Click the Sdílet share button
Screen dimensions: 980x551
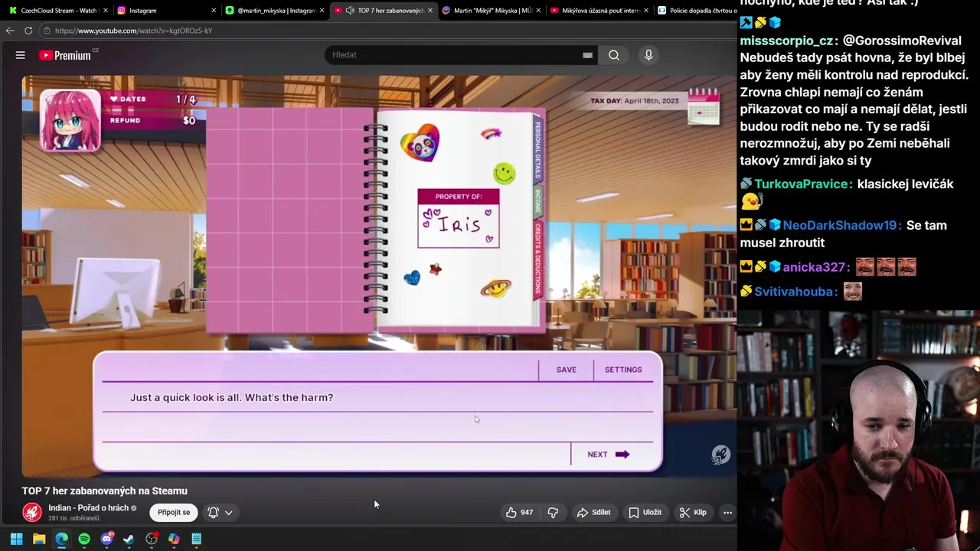(x=594, y=512)
